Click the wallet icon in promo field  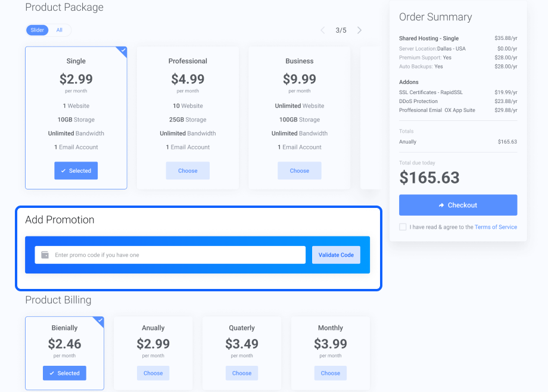click(x=45, y=255)
